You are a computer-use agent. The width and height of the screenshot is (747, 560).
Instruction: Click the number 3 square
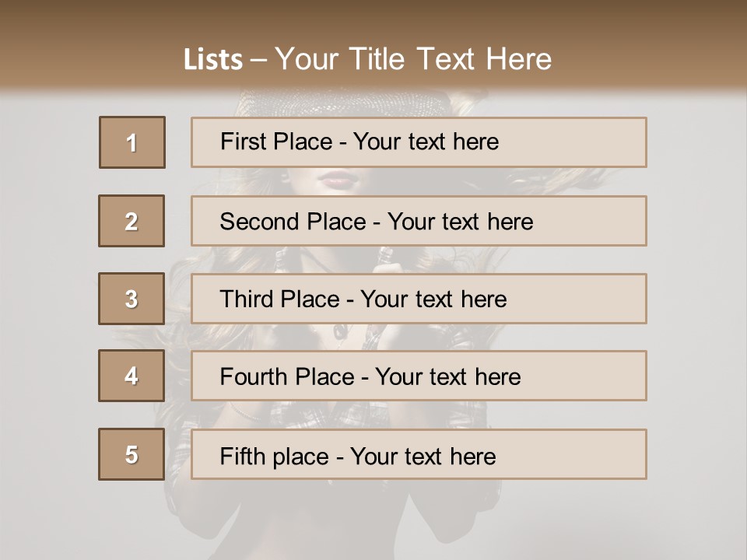132,299
